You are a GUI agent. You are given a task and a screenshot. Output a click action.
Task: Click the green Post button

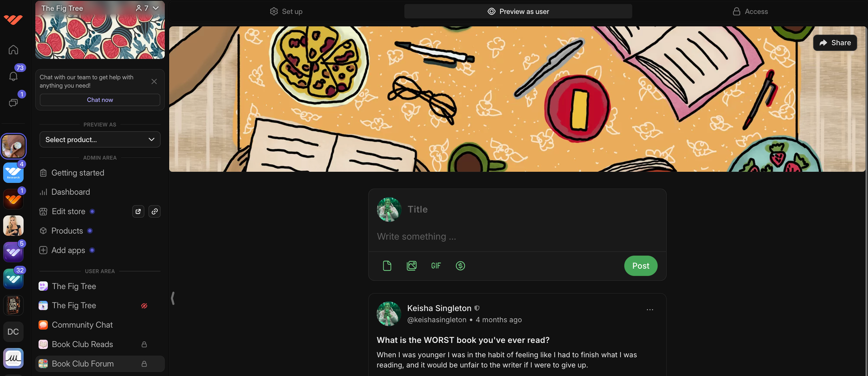coord(641,266)
